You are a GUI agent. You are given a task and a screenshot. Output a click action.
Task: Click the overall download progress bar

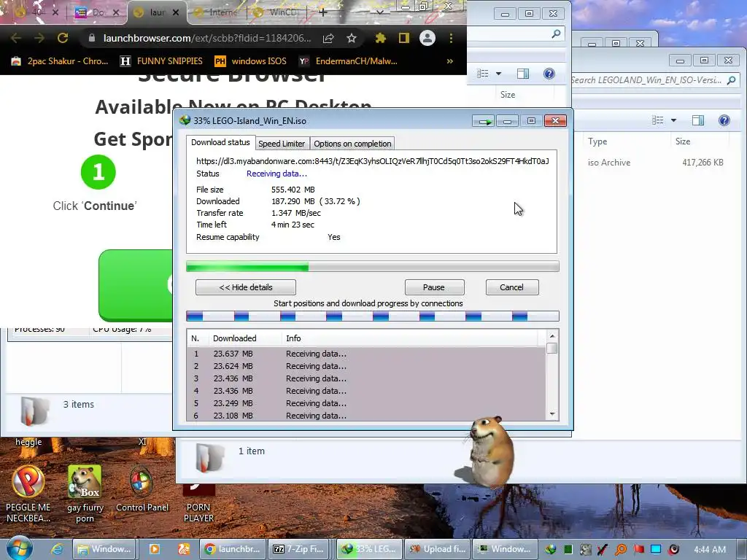[373, 266]
